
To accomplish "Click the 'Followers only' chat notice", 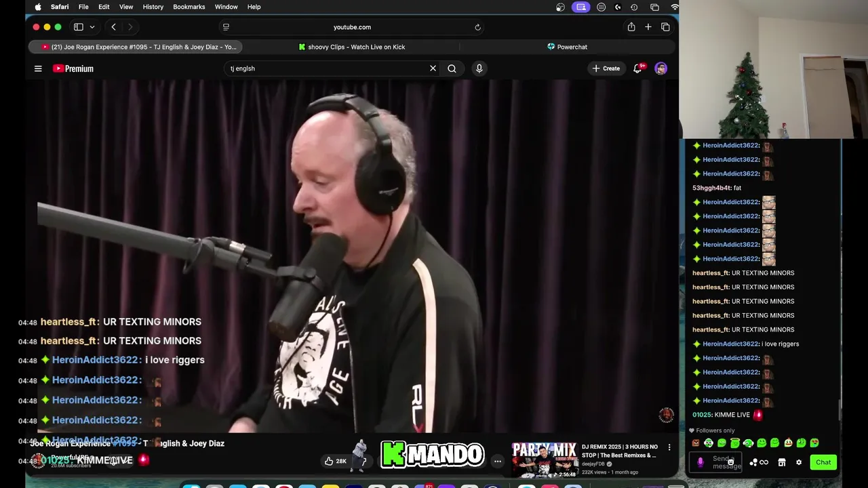I will pyautogui.click(x=711, y=430).
